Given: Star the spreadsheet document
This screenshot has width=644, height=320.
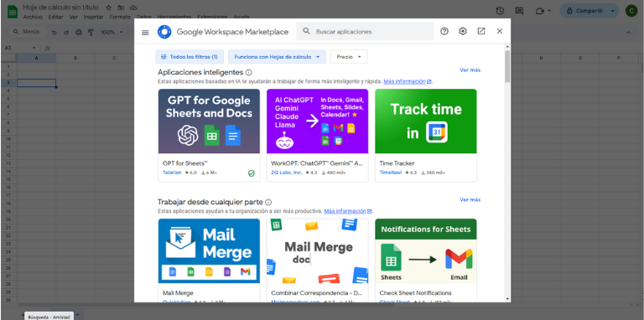Looking at the screenshot, I should (x=108, y=8).
